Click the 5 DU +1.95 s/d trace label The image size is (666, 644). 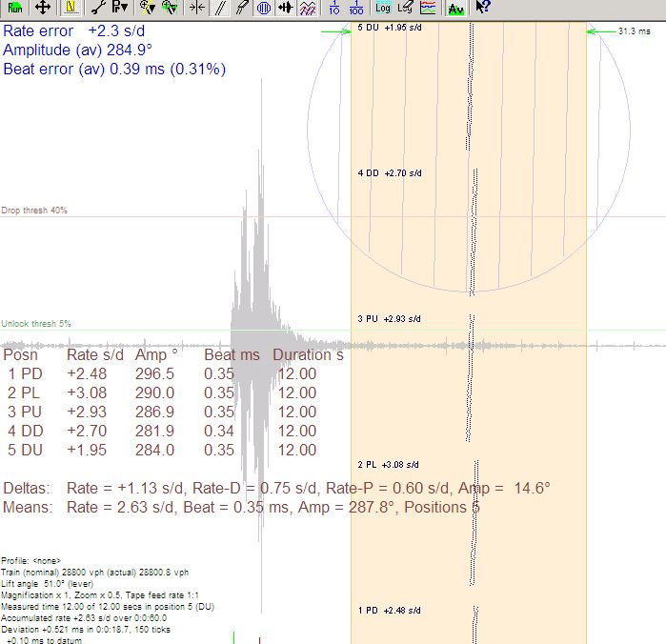(390, 28)
